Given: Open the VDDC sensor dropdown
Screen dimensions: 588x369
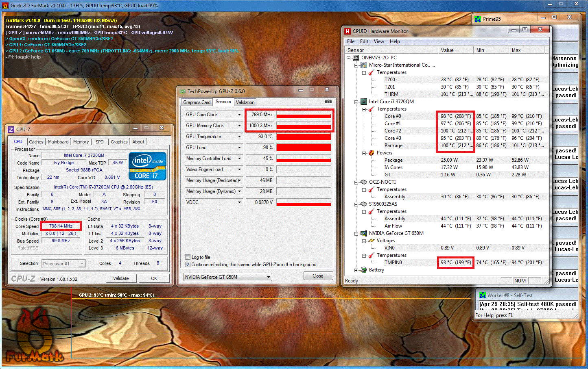Looking at the screenshot, I should click(x=239, y=202).
